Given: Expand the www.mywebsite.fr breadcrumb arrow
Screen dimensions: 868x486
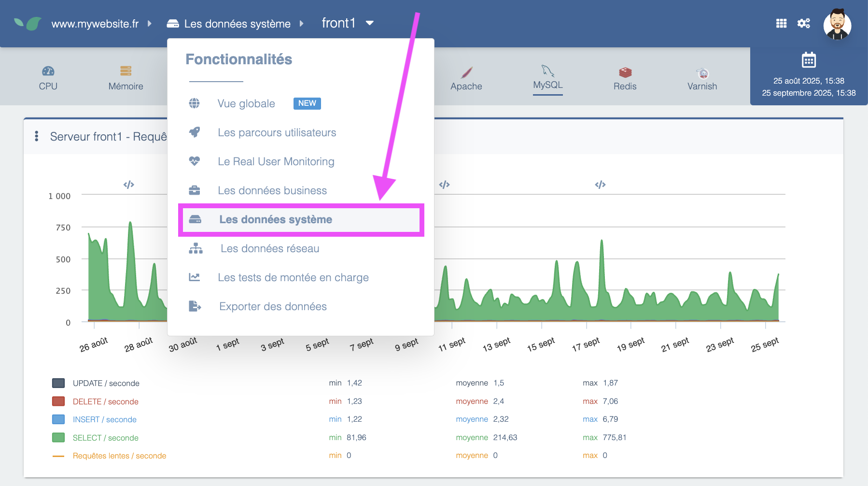Looking at the screenshot, I should 150,24.
